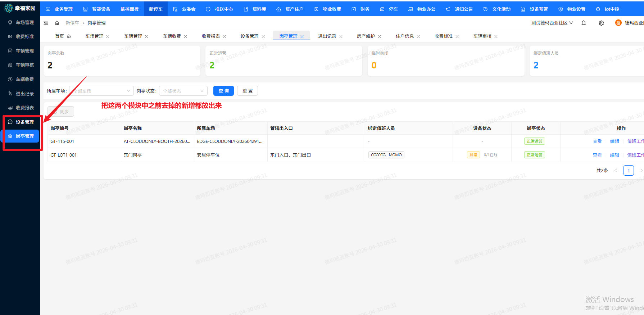Click the 设备预警 alarm icon
Image resolution: width=644 pixels, height=315 pixels.
[x=523, y=9]
